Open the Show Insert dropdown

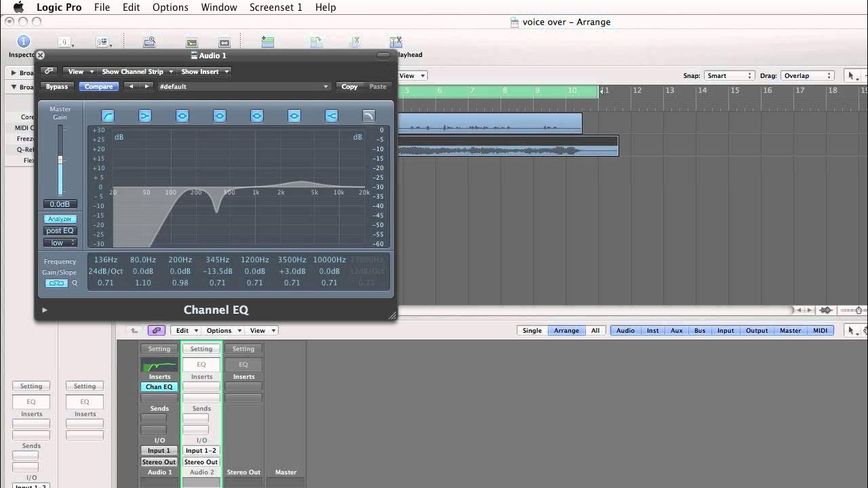(205, 71)
